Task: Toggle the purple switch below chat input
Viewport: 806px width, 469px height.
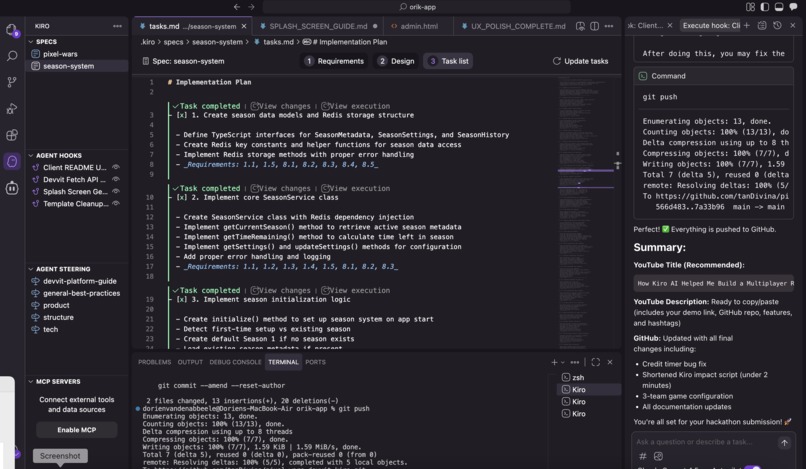Action: click(x=752, y=467)
